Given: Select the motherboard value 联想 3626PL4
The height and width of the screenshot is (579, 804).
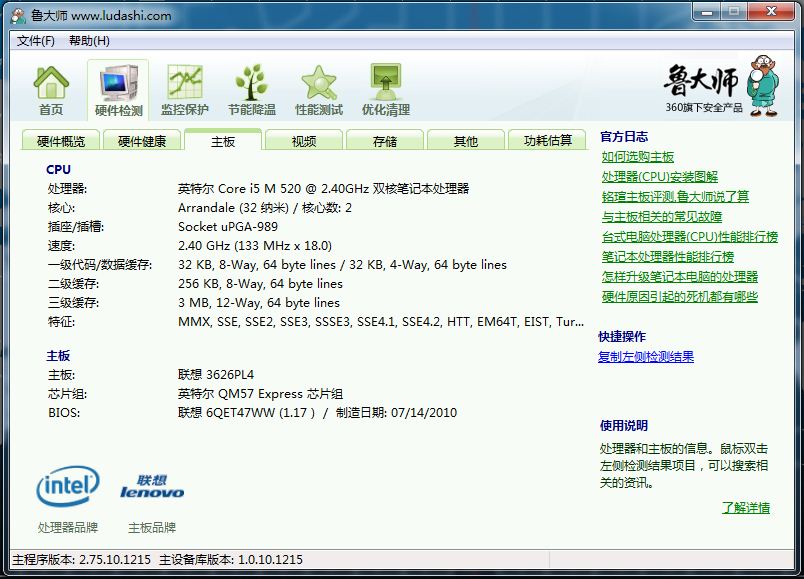Looking at the screenshot, I should pos(216,375).
